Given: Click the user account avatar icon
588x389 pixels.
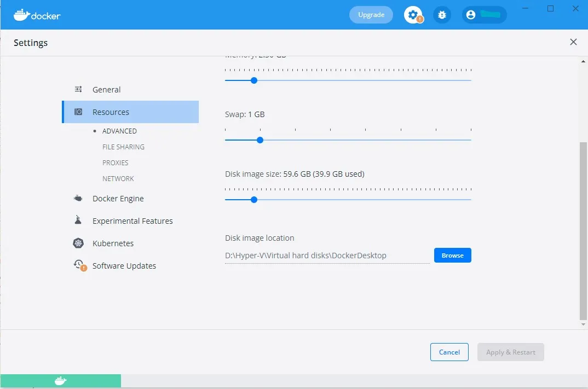Looking at the screenshot, I should pos(471,15).
